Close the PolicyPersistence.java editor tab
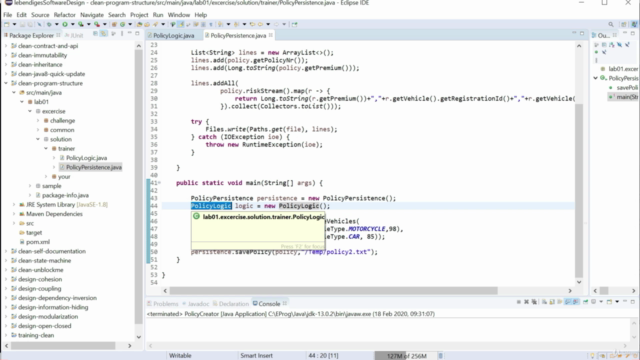 [271, 36]
